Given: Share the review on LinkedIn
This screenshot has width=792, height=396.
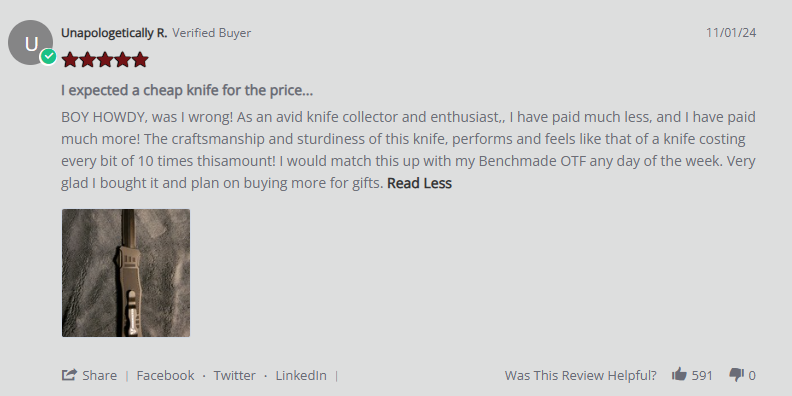Looking at the screenshot, I should pyautogui.click(x=301, y=375).
